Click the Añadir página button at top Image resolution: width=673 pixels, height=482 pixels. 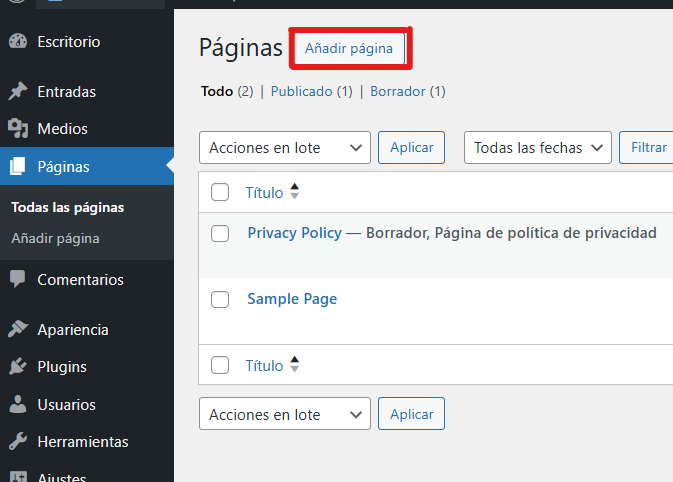click(x=349, y=48)
